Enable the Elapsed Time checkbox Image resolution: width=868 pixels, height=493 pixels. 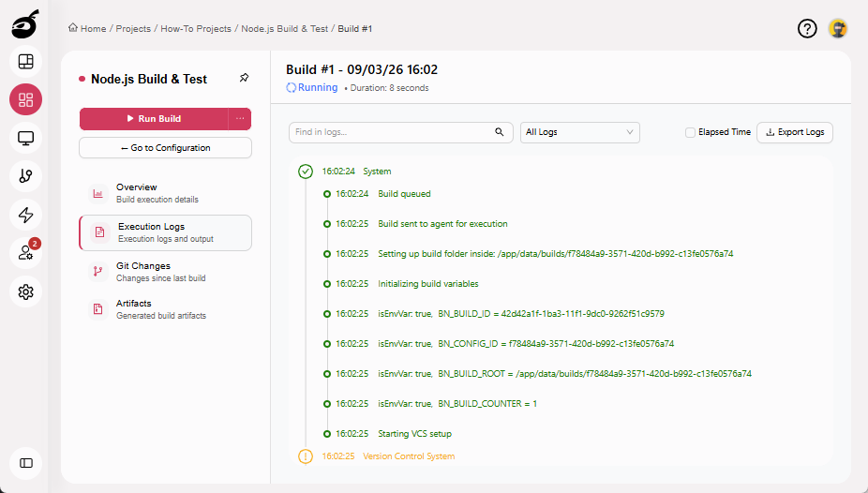[690, 132]
